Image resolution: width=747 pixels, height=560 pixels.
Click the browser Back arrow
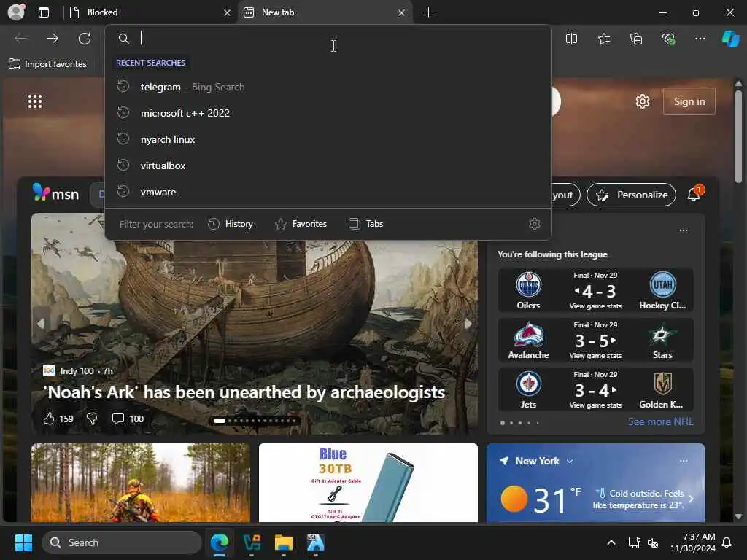pyautogui.click(x=20, y=39)
